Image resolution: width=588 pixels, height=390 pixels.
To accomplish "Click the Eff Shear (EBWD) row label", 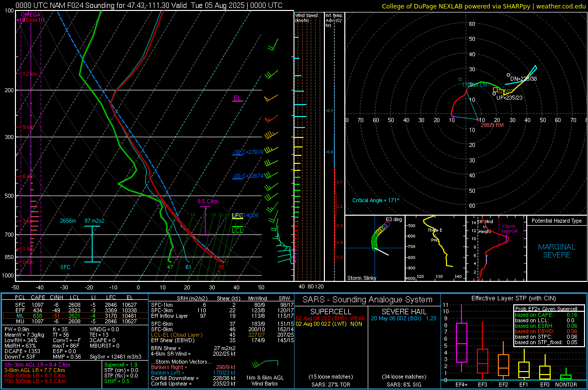I will pos(172,340).
